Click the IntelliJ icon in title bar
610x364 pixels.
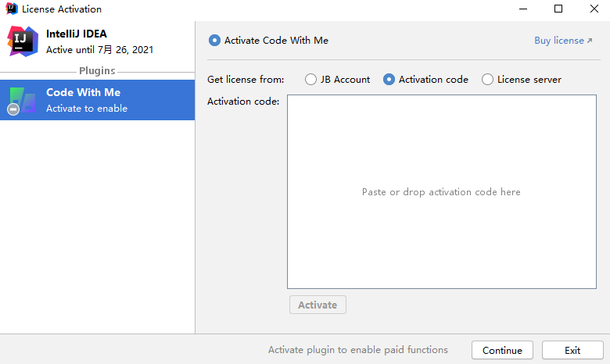coord(12,9)
